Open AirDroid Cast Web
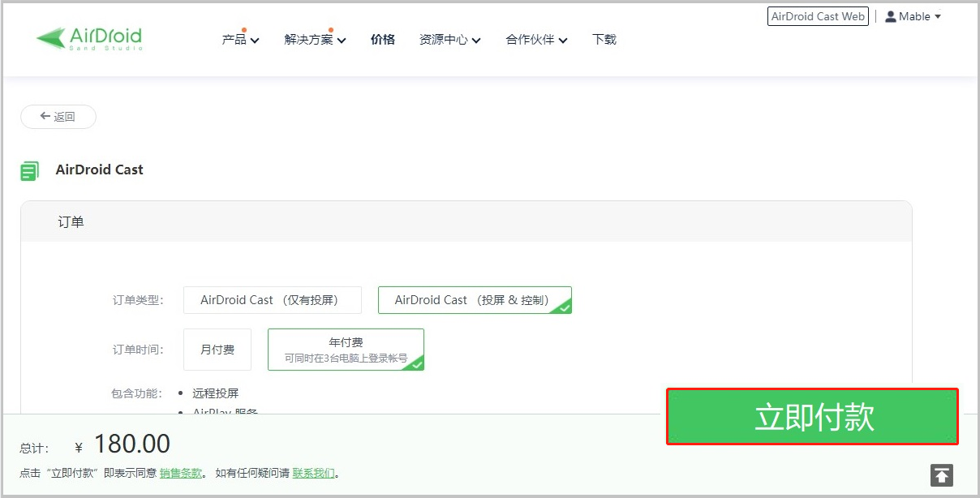 click(818, 16)
